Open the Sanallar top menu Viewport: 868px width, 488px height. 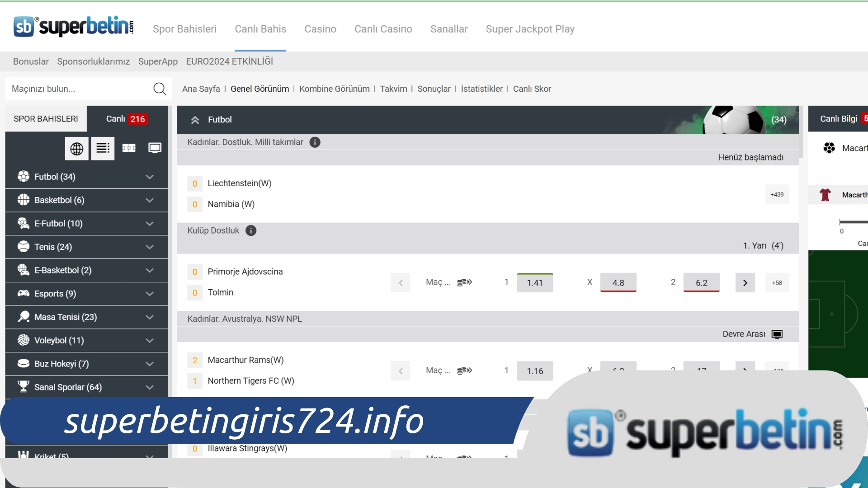click(x=449, y=29)
